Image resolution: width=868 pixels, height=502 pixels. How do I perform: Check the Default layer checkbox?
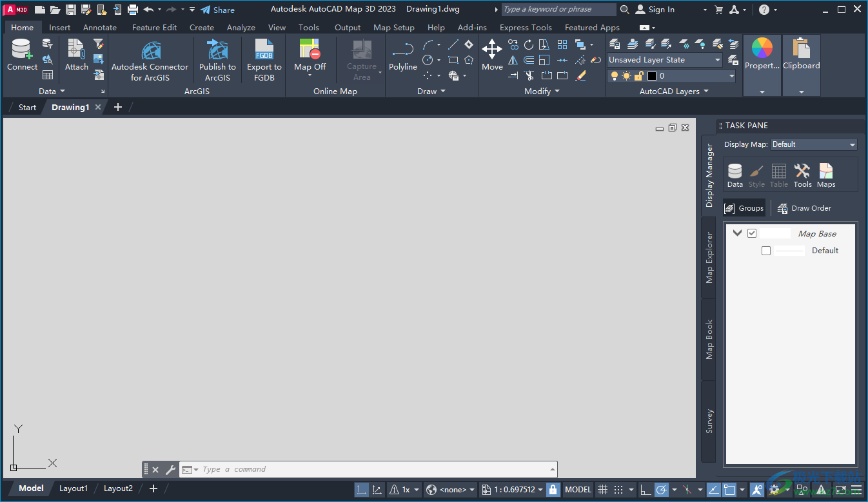[766, 251]
